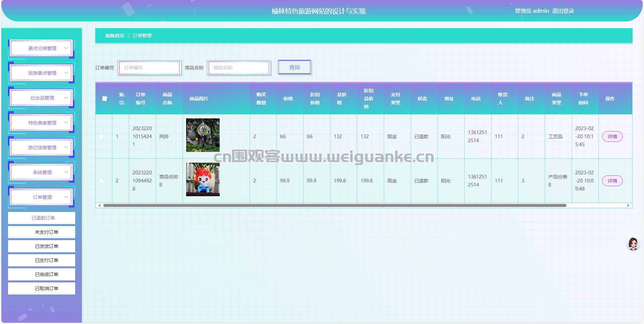Focus the 商品名称 input field

[239, 68]
